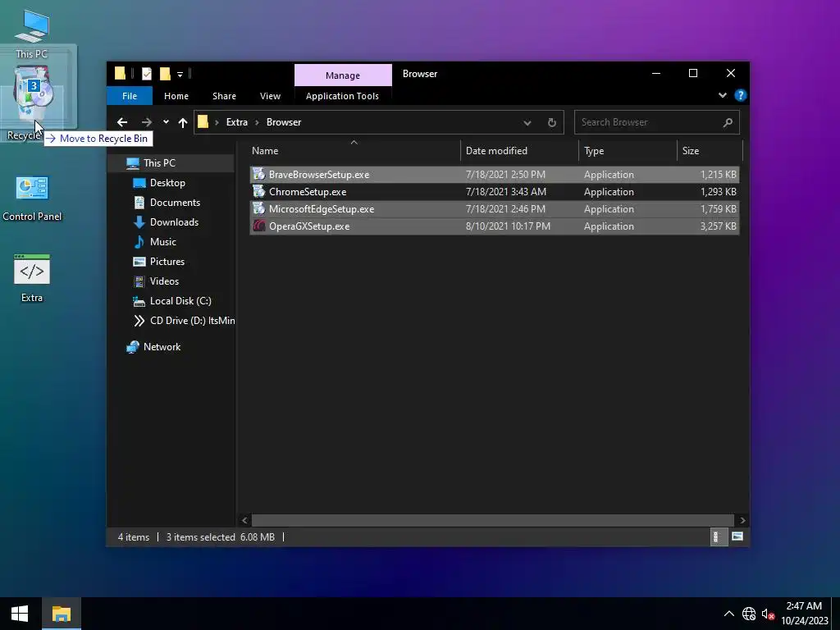Open the recent locations dropdown
Screen dimensions: 840x630
coord(166,122)
